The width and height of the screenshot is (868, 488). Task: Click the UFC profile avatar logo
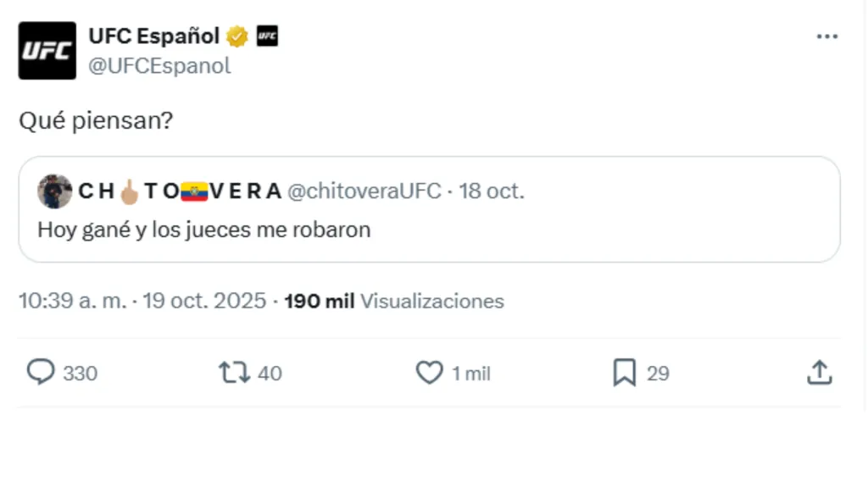coord(47,51)
